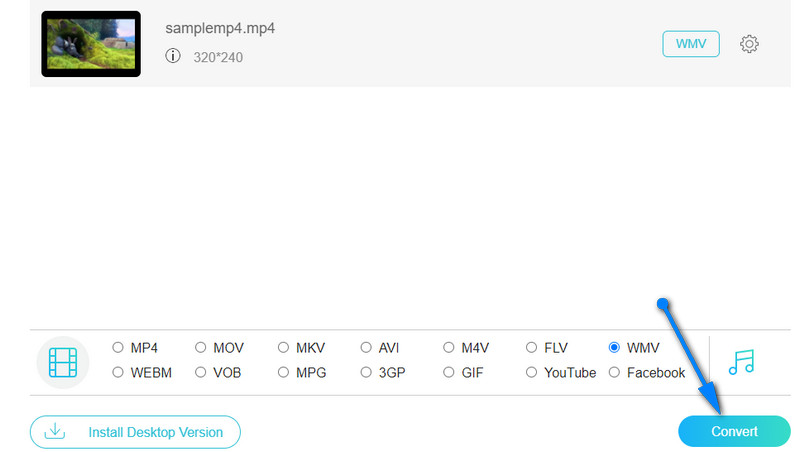The width and height of the screenshot is (800, 452).
Task: Switch to the video format film icon
Action: tap(63, 361)
